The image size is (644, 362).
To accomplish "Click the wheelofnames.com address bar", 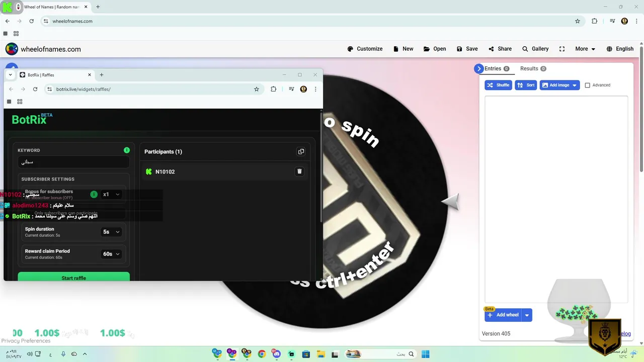I will pyautogui.click(x=312, y=21).
